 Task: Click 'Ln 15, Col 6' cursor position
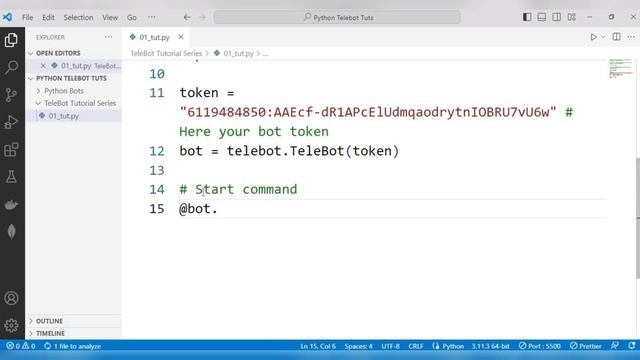[x=318, y=346]
